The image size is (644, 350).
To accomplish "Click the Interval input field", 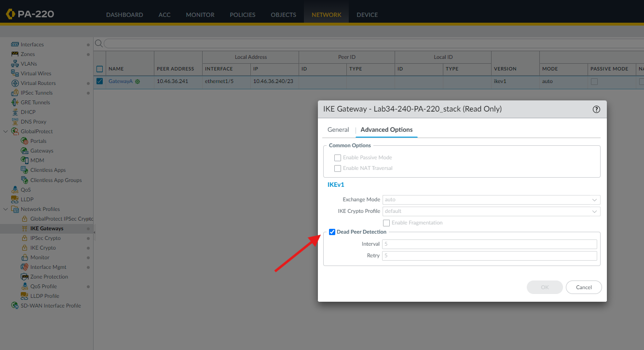I will [x=489, y=244].
